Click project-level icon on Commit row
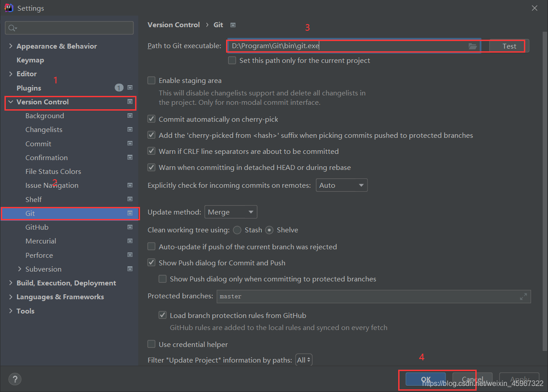Image resolution: width=548 pixels, height=392 pixels. [x=130, y=144]
